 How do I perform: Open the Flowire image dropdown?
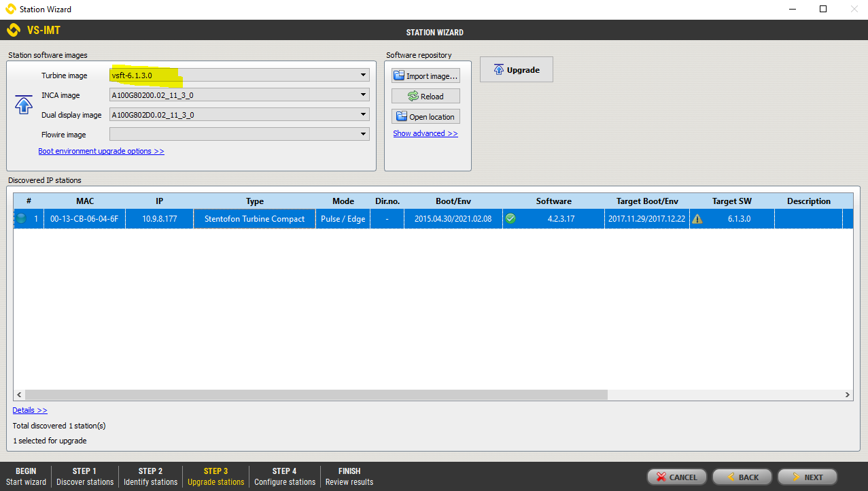click(239, 135)
